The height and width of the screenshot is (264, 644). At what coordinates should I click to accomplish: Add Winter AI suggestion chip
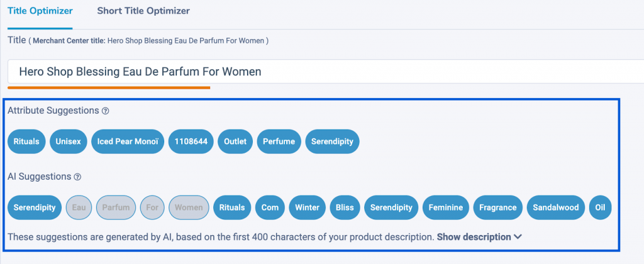point(307,207)
